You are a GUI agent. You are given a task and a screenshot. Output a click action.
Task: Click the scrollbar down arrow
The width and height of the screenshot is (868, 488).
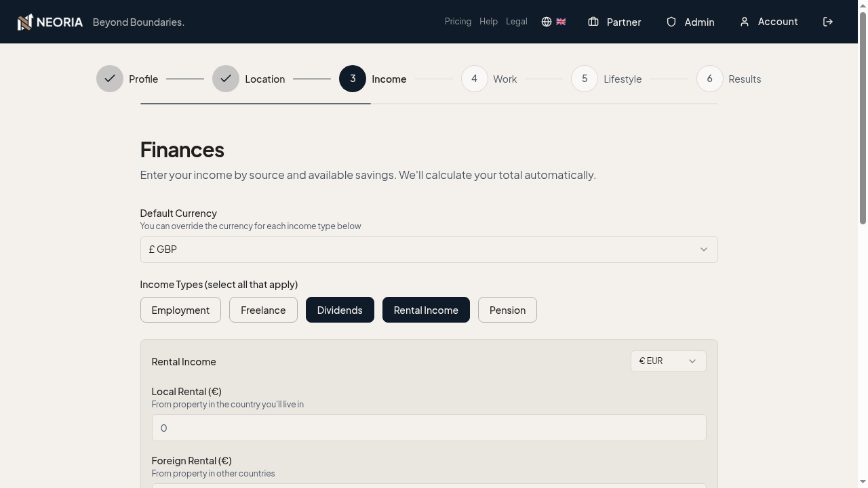(x=863, y=483)
